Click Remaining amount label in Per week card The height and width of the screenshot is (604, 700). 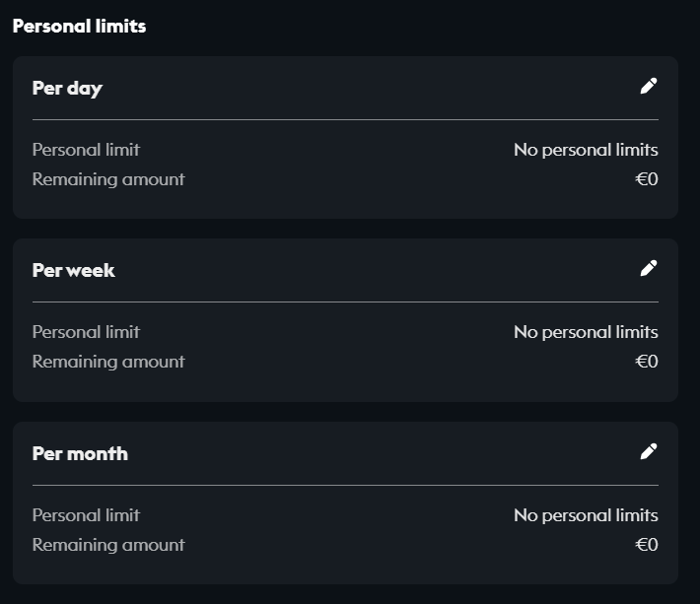click(108, 362)
